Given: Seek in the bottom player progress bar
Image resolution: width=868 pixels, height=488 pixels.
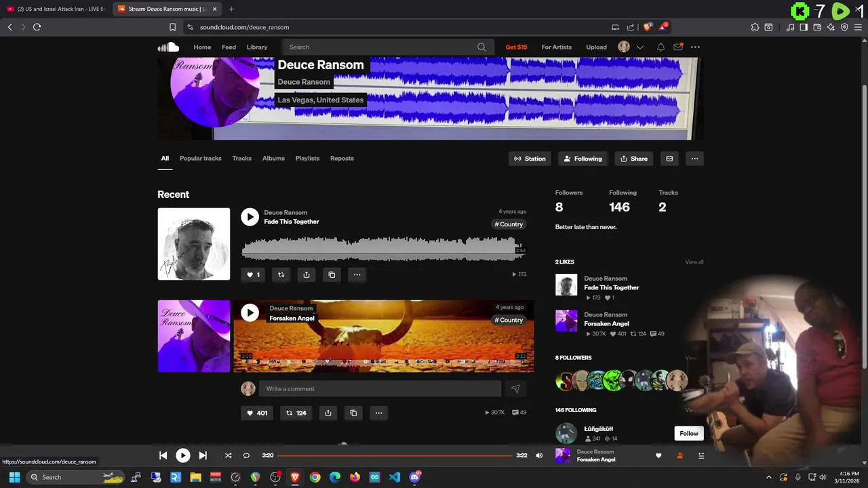Looking at the screenshot, I should [x=394, y=455].
